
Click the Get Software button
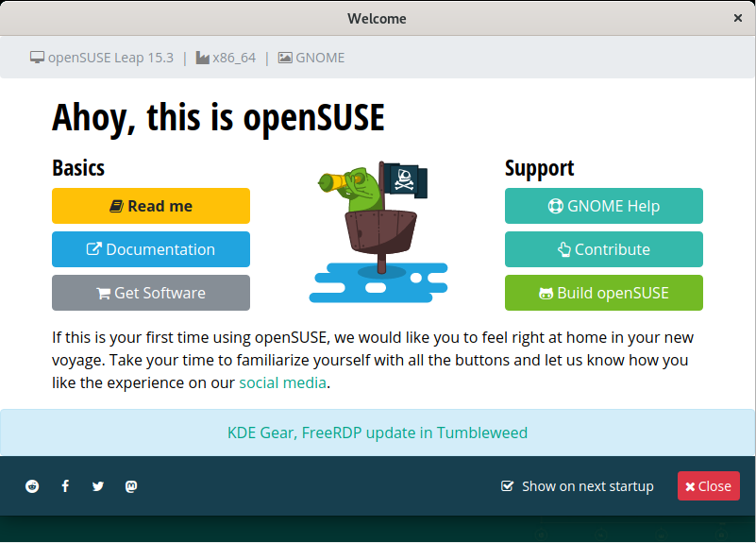(151, 293)
